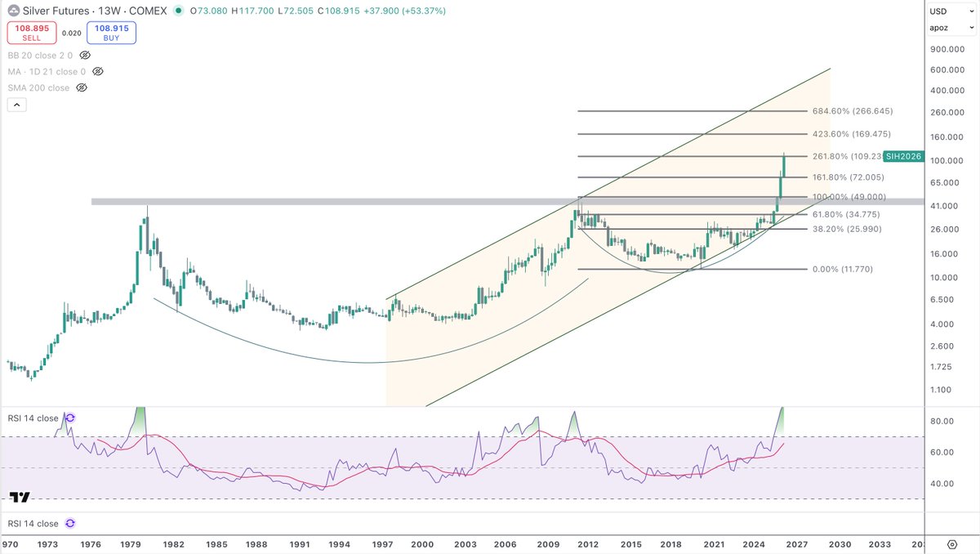The image size is (980, 554).
Task: Click the SMA 200 close legend text
Action: 39,87
